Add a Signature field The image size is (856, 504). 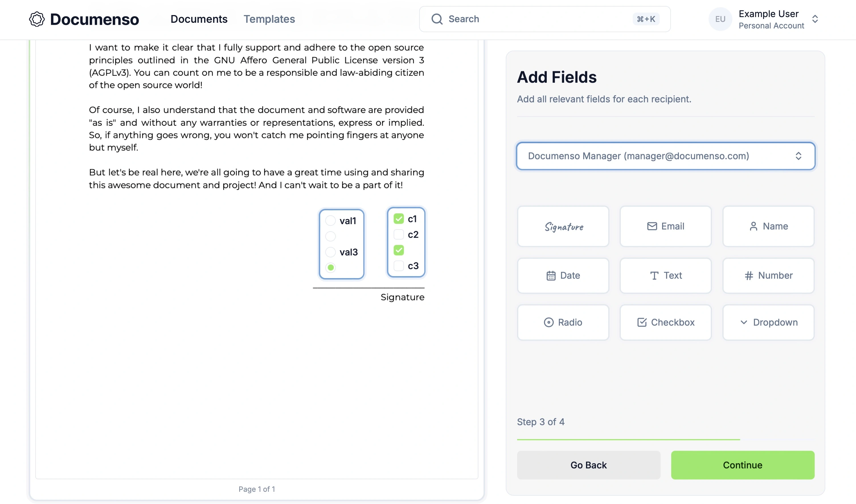(563, 226)
